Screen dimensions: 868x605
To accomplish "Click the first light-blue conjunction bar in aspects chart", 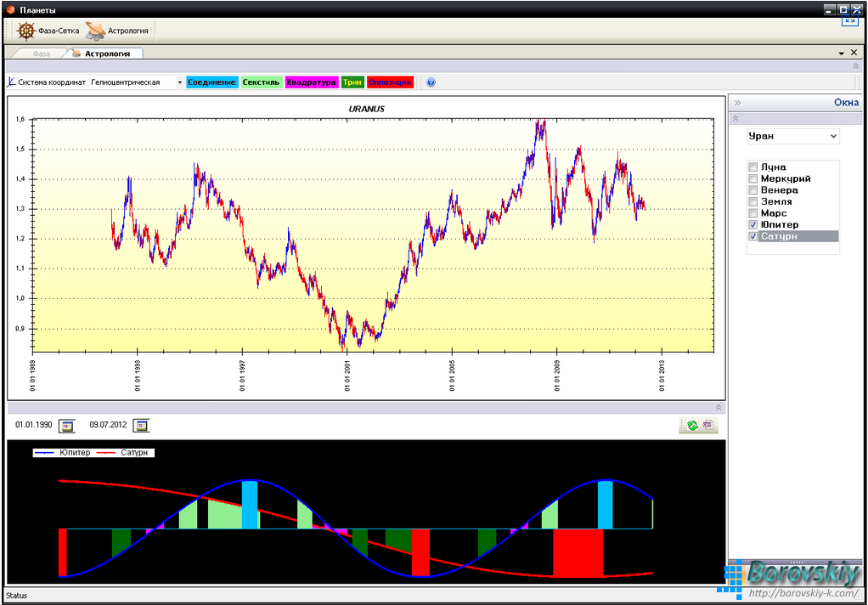I will (x=251, y=504).
